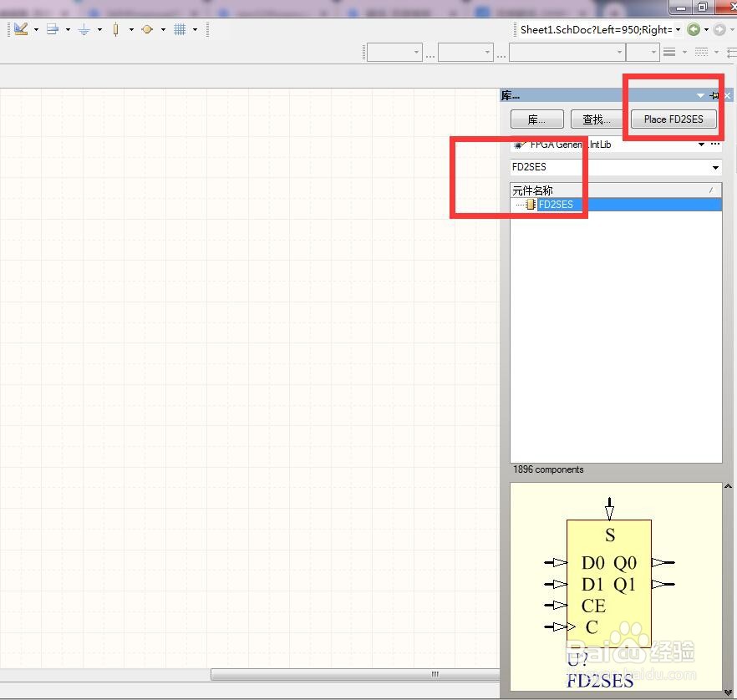Select the FD2SES component row
Viewport: 737px width, 700px height.
[616, 205]
